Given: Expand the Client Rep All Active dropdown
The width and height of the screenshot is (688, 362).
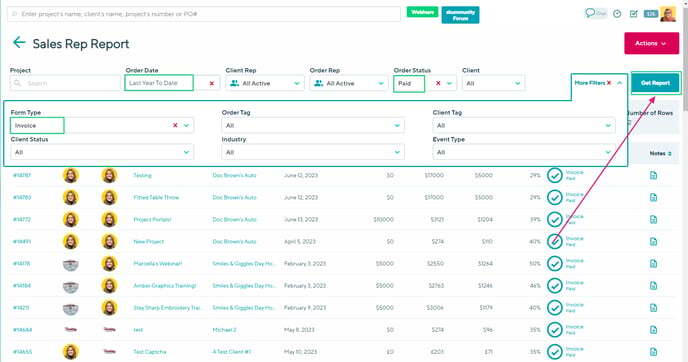Looking at the screenshot, I should pyautogui.click(x=265, y=83).
